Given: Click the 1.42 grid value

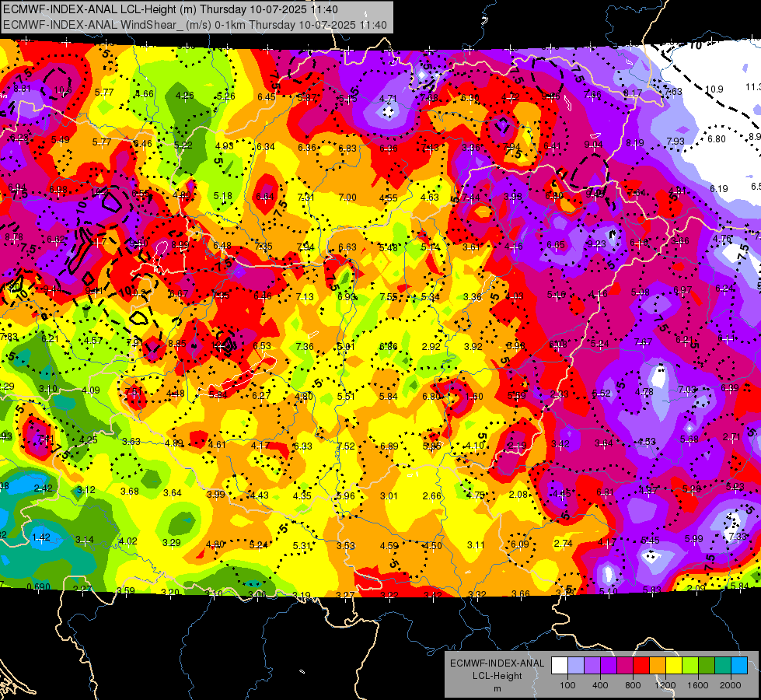Looking at the screenshot, I should click(x=40, y=537).
